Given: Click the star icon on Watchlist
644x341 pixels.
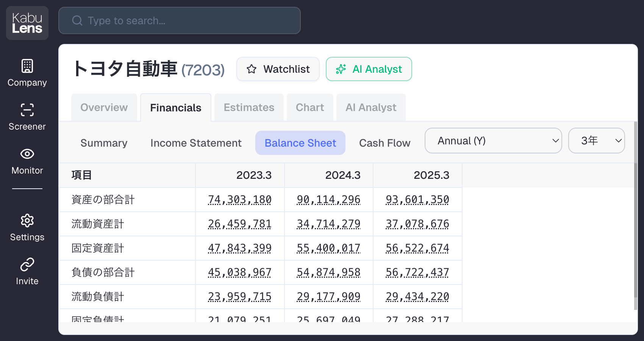Looking at the screenshot, I should (x=252, y=69).
